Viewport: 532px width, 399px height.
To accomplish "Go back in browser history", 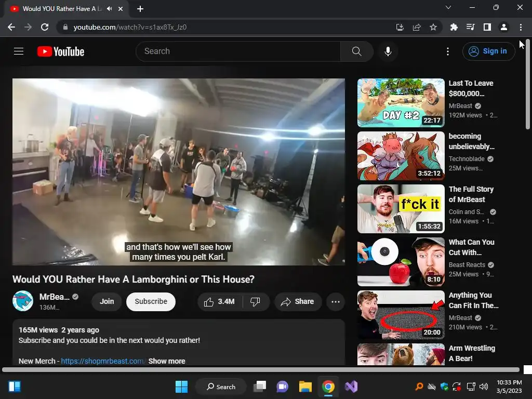I will pos(11,27).
